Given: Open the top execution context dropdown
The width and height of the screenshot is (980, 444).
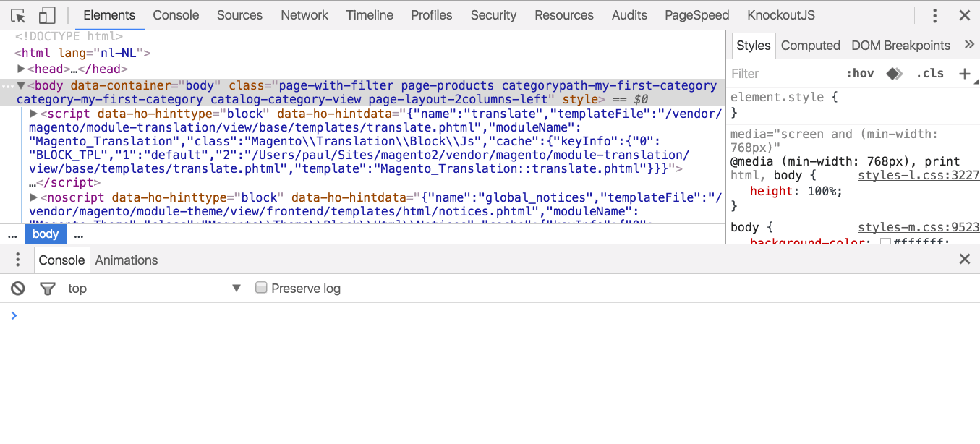Looking at the screenshot, I should 155,289.
